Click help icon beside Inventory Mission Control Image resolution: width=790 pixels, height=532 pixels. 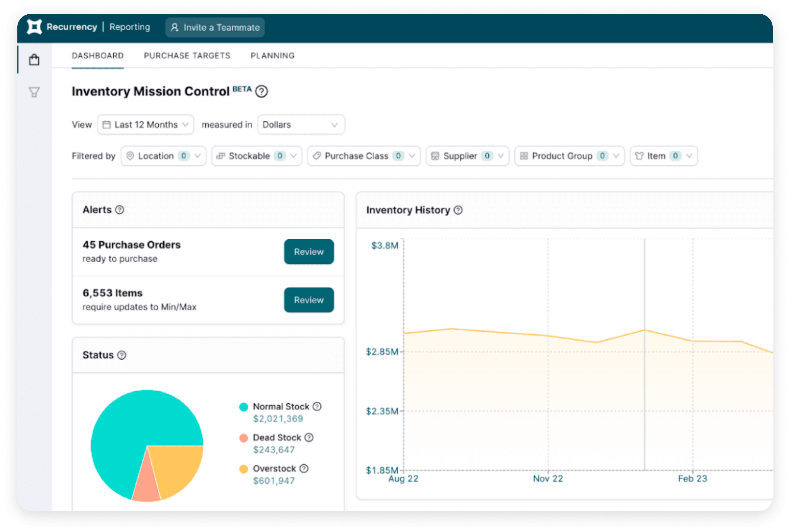(261, 92)
